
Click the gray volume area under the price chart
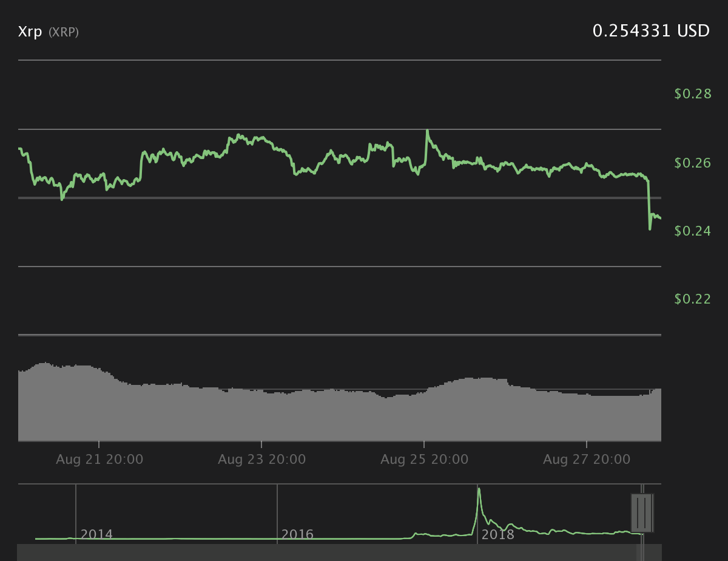(x=340, y=413)
